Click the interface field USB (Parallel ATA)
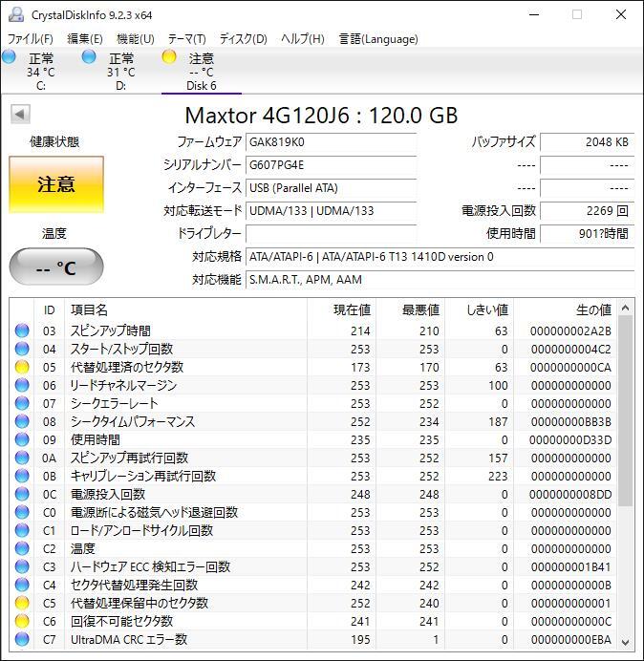Image resolution: width=644 pixels, height=661 pixels. [331, 187]
